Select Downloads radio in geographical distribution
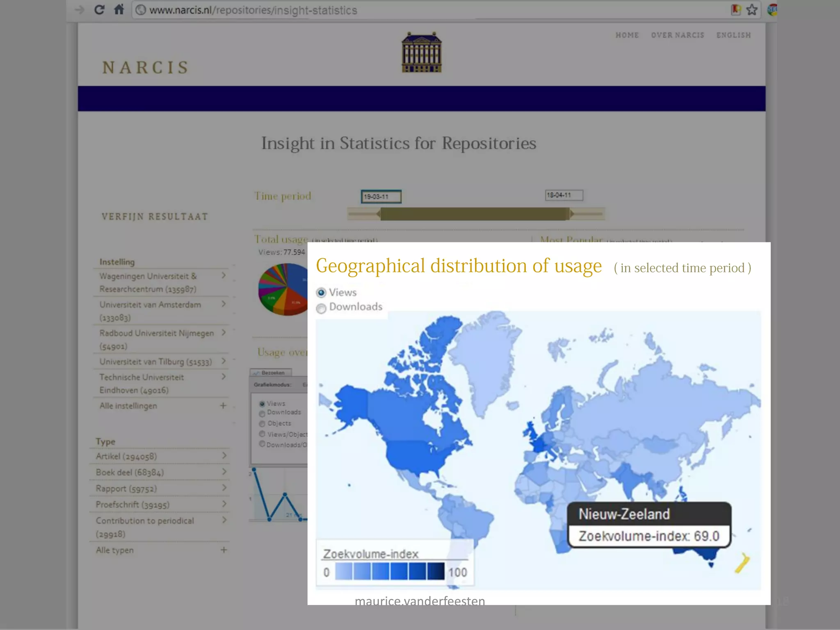Viewport: 840px width, 630px height. point(321,308)
